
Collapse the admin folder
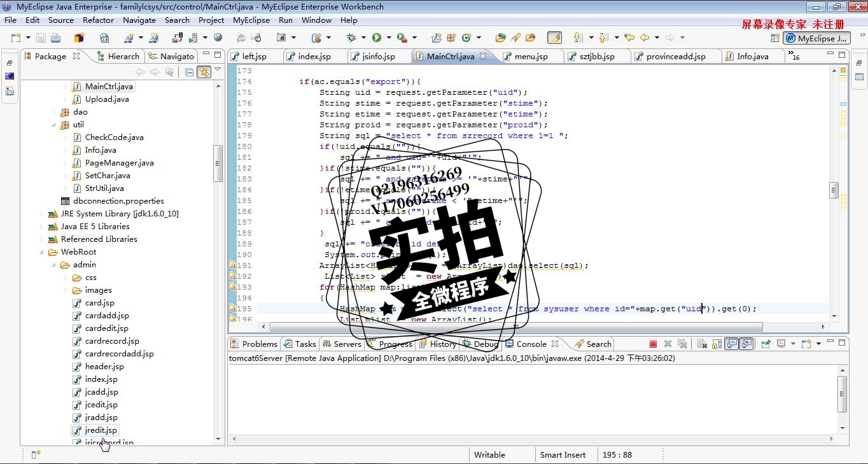pyautogui.click(x=54, y=265)
